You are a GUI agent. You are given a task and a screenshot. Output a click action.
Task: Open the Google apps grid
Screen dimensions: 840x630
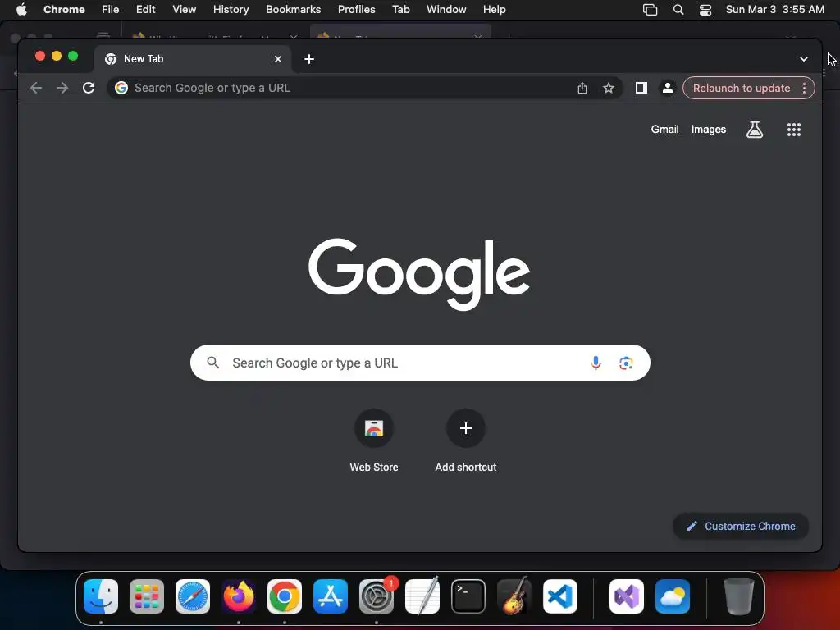pyautogui.click(x=794, y=129)
